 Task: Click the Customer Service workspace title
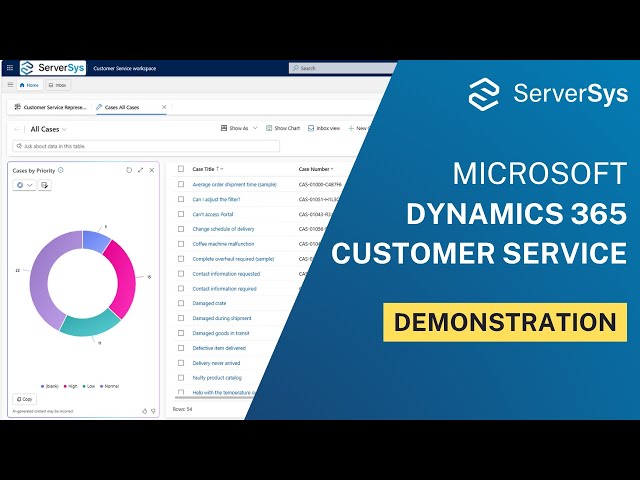coord(124,68)
